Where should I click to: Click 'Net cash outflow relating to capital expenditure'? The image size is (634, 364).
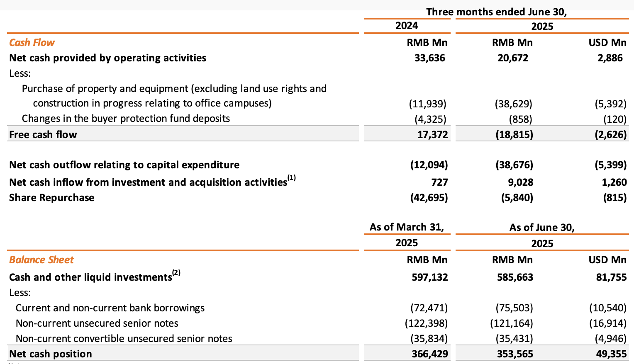pos(124,165)
